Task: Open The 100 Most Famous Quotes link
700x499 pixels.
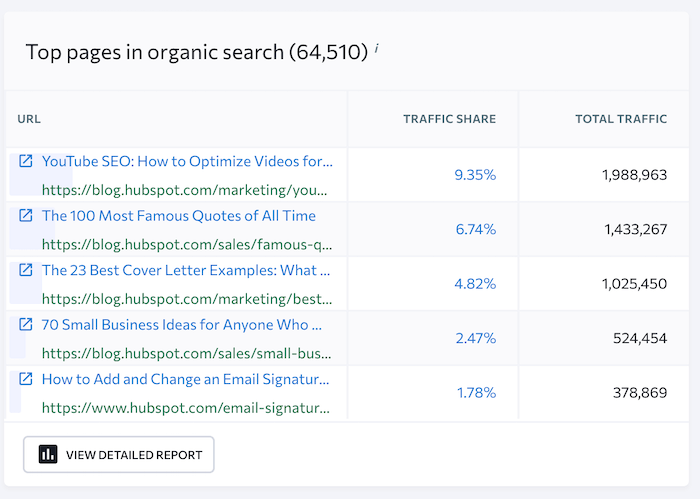Action: (x=178, y=216)
